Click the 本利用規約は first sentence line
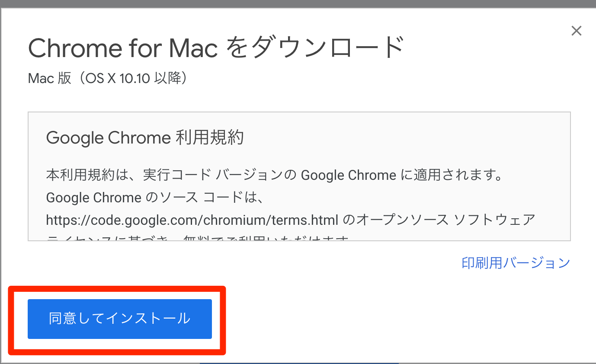This screenshot has width=596, height=364. point(274,175)
